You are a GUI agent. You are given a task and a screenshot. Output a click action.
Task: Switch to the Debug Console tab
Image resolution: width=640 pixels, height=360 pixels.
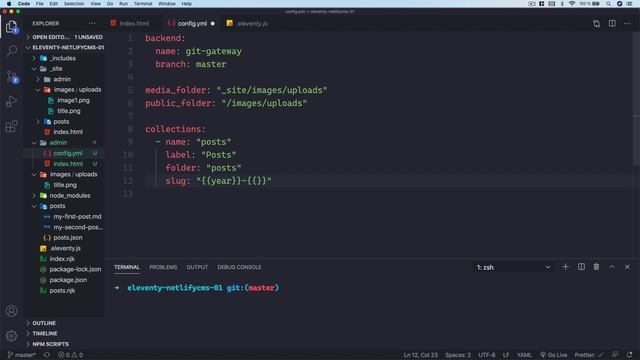click(239, 267)
